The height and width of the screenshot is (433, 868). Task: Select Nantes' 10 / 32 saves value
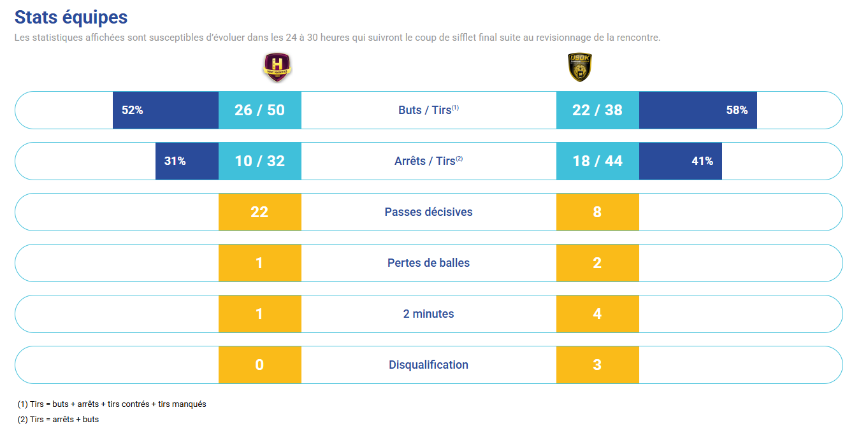point(259,161)
